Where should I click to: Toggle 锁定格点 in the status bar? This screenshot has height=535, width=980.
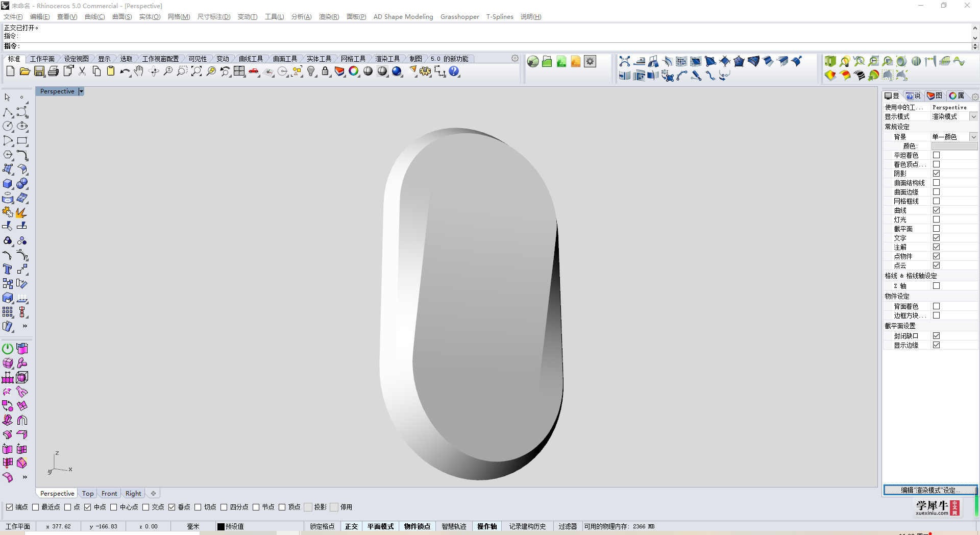point(322,526)
